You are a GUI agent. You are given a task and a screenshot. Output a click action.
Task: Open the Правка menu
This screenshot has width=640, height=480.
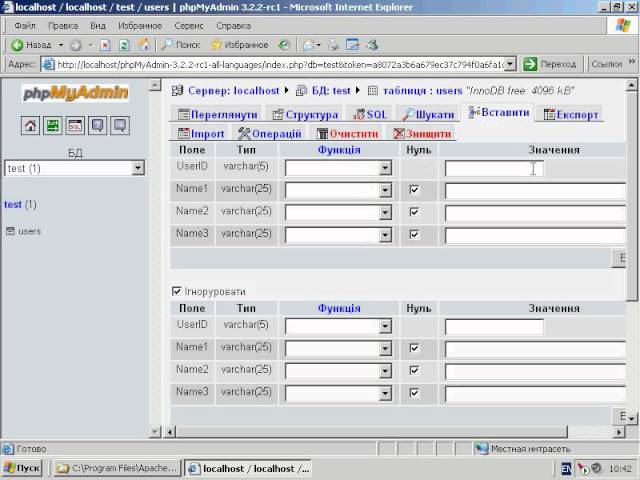(x=63, y=26)
